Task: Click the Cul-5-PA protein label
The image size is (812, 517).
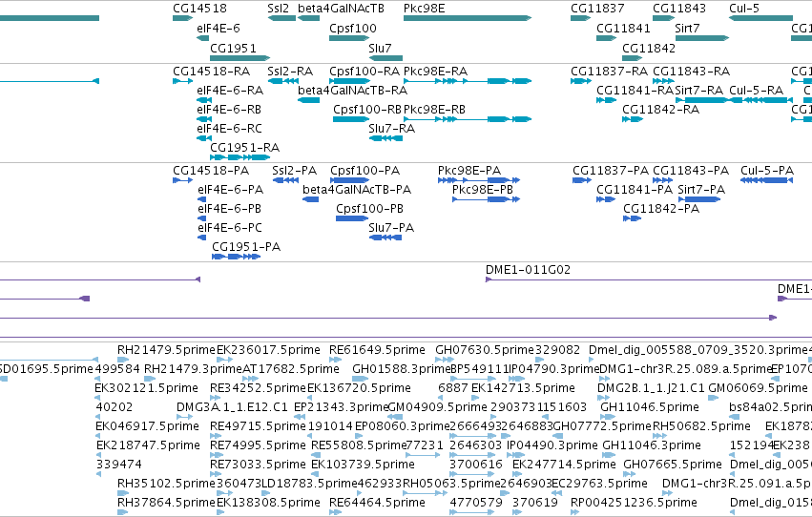Action: click(x=767, y=171)
